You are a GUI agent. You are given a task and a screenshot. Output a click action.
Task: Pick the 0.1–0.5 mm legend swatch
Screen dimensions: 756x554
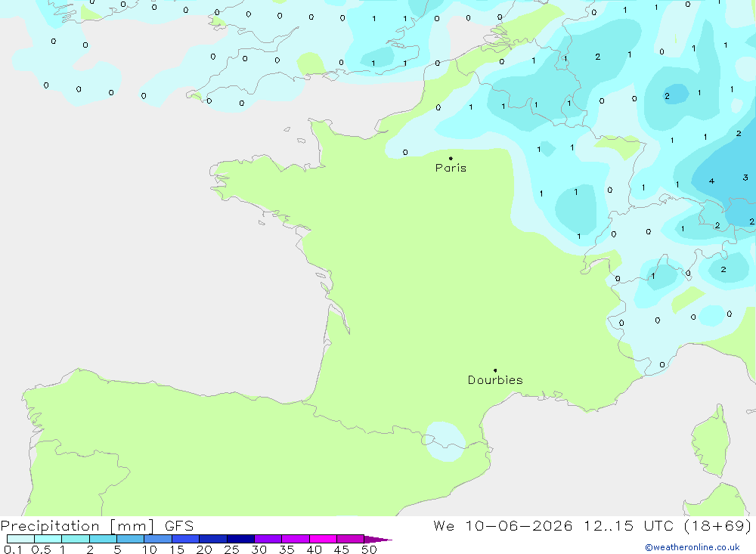(x=20, y=539)
